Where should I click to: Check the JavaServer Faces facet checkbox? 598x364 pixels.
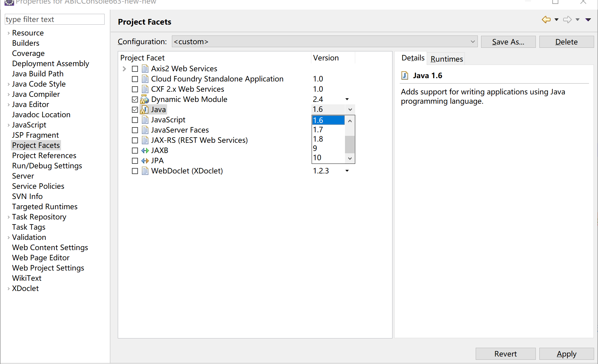coord(135,130)
